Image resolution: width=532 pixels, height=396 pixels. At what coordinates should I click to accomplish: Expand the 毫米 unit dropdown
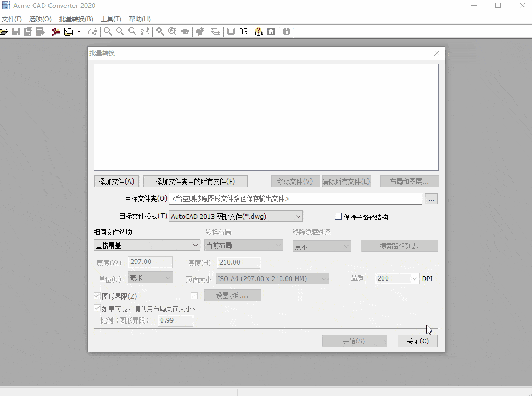[150, 278]
